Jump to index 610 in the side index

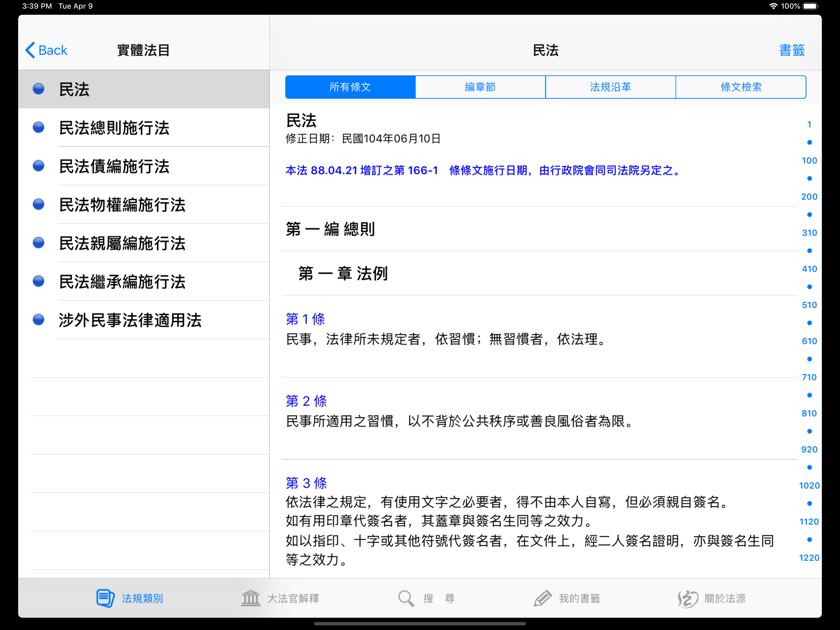point(809,341)
